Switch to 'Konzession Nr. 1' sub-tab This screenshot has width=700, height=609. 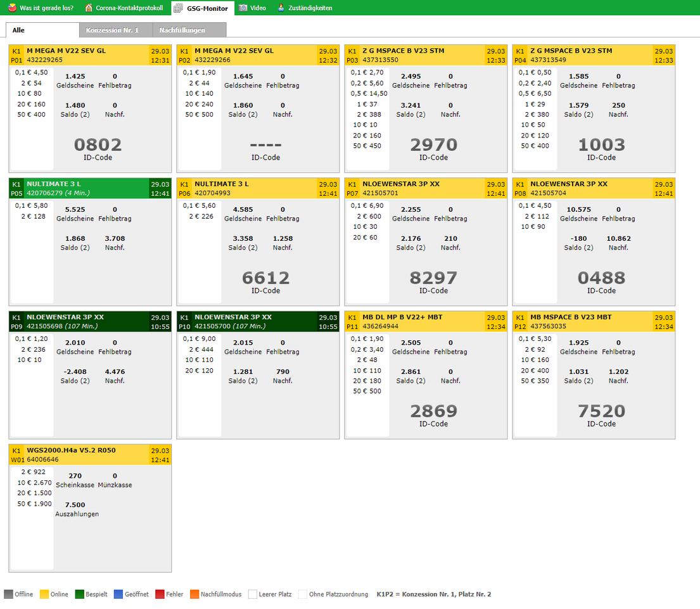click(116, 30)
